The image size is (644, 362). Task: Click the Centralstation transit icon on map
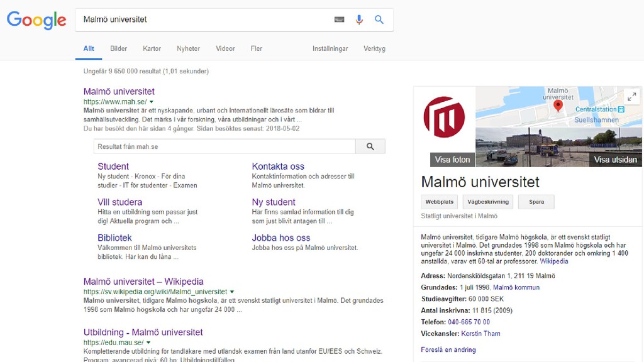(621, 109)
